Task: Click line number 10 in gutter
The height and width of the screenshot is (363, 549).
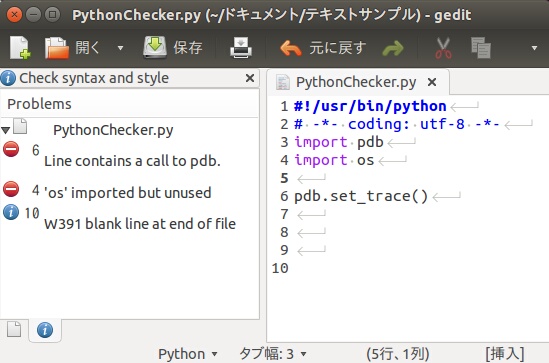Action: pyautogui.click(x=280, y=268)
